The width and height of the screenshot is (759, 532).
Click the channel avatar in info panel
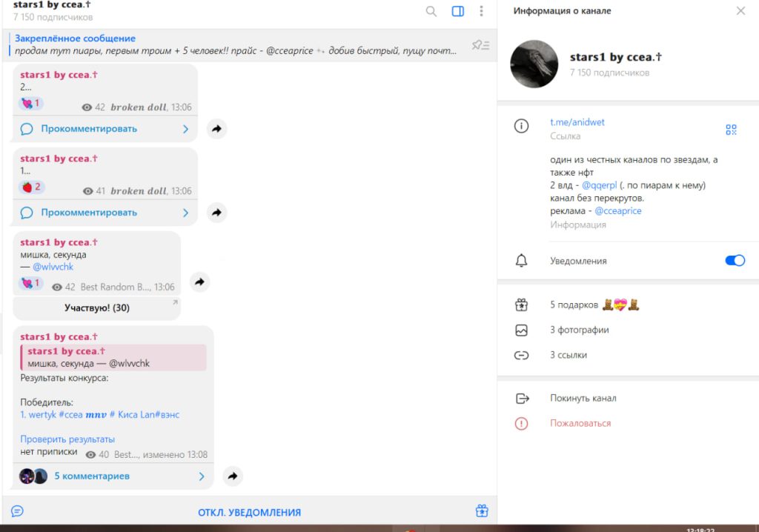[x=534, y=64]
